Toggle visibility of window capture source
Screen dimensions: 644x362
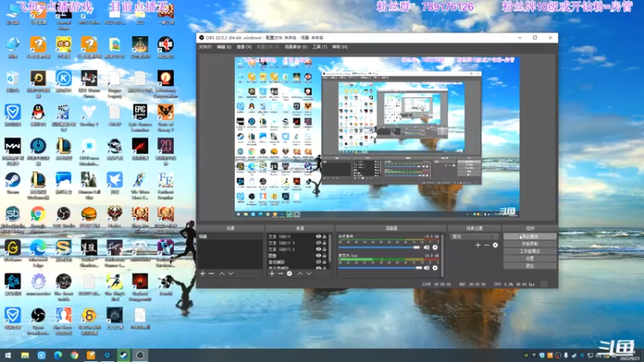(318, 262)
